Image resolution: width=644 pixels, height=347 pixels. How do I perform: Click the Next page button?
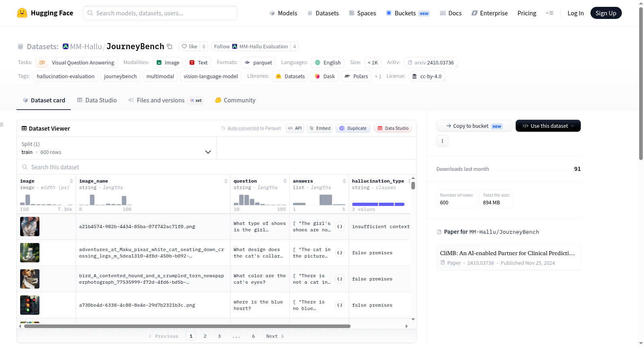[275, 336]
